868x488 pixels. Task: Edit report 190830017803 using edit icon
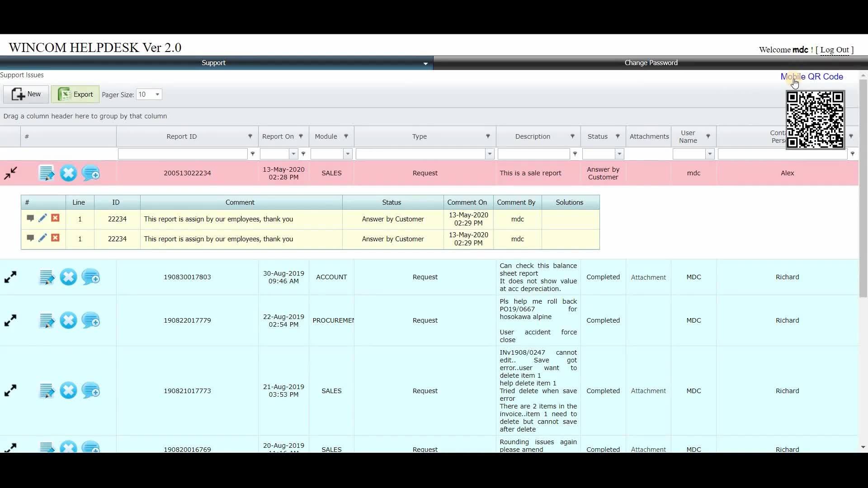[47, 277]
